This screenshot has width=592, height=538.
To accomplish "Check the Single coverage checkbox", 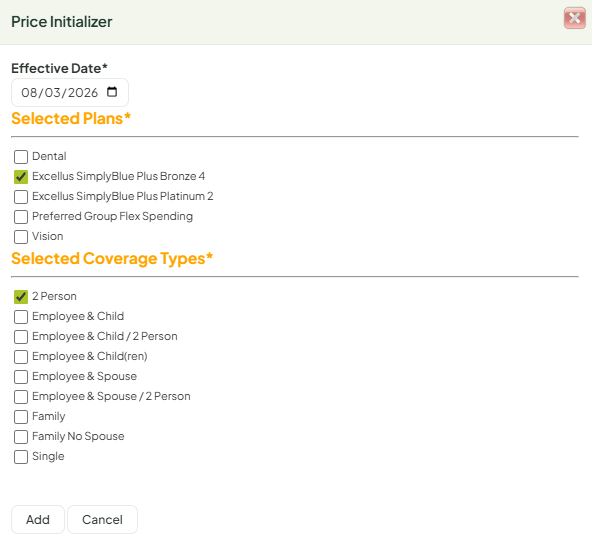I will coord(21,457).
